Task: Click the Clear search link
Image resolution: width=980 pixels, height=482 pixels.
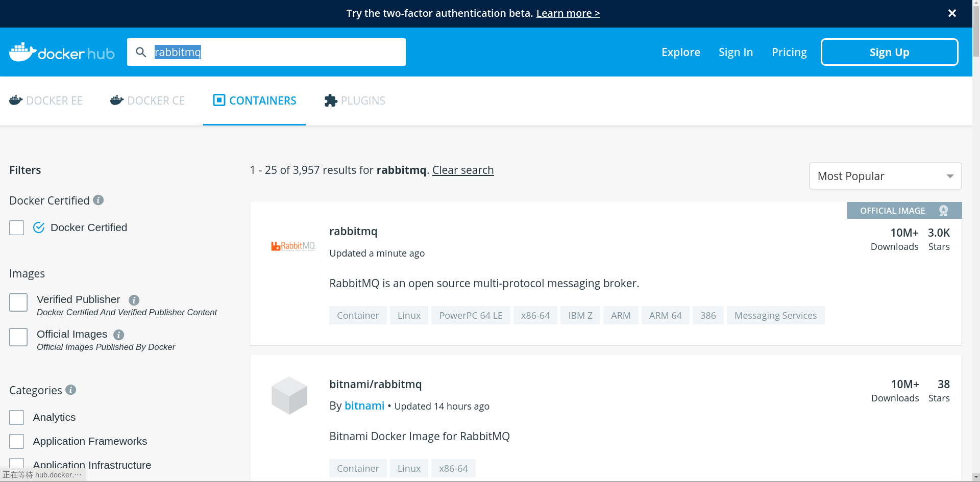Action: [463, 170]
